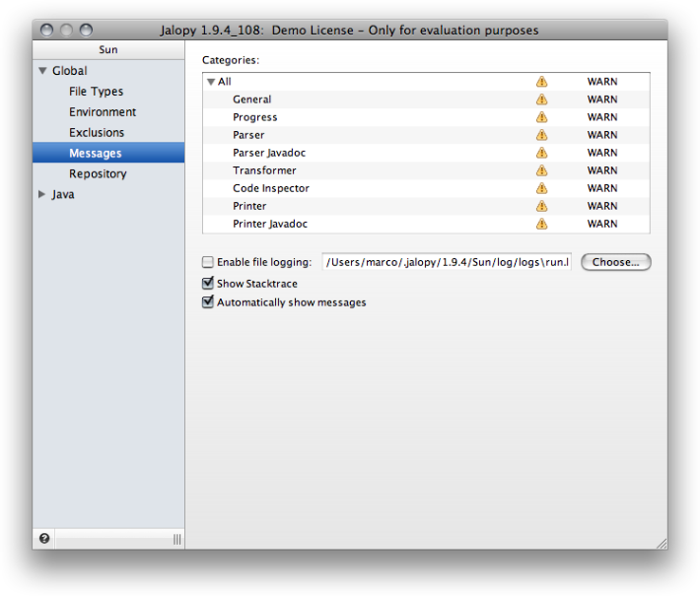Click the warning icon for Parser Javadoc
700x596 pixels.
541,153
